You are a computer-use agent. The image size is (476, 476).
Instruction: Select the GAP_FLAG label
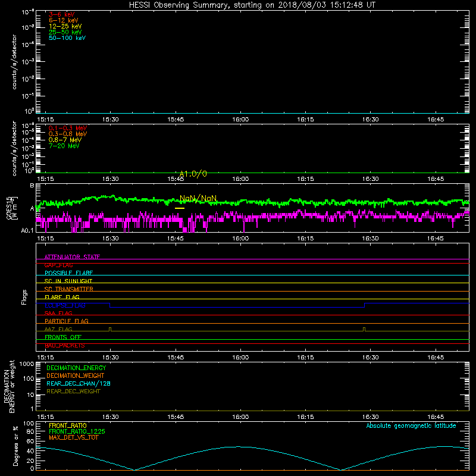click(x=58, y=265)
